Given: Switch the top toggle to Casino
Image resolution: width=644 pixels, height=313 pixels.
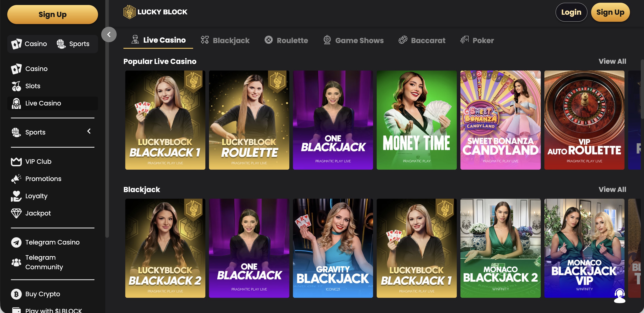Looking at the screenshot, I should pyautogui.click(x=29, y=44).
